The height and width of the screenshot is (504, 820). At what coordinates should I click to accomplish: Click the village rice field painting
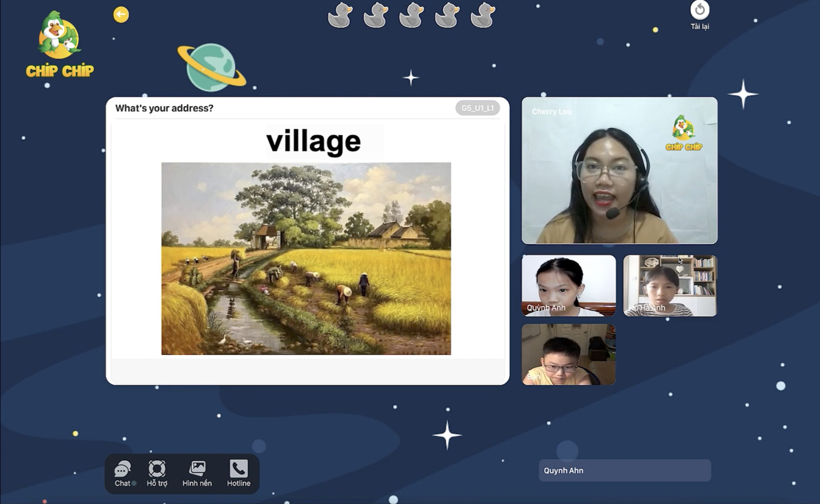pyautogui.click(x=306, y=258)
